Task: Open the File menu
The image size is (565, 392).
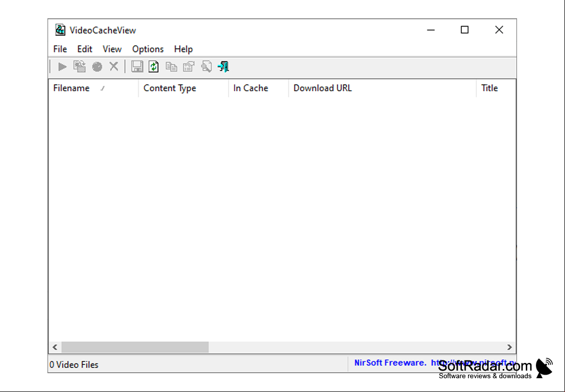Action: coord(60,49)
